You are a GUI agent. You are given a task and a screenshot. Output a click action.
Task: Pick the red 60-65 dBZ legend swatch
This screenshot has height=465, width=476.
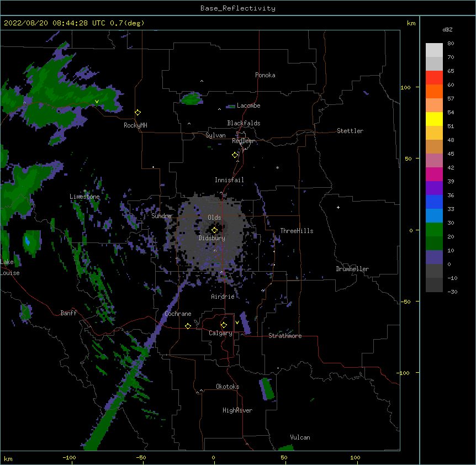(x=434, y=78)
